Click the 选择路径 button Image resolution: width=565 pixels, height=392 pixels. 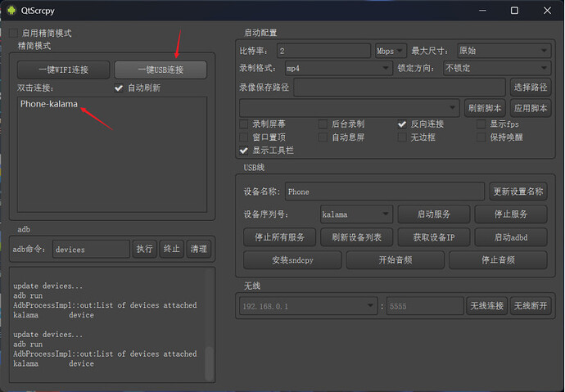pyautogui.click(x=530, y=87)
